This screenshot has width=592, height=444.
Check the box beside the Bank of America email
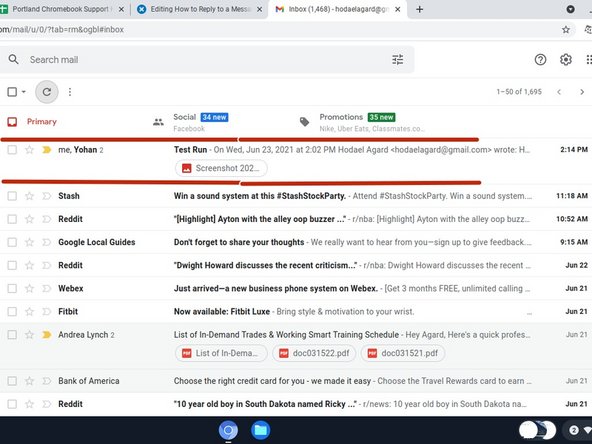pos(12,381)
